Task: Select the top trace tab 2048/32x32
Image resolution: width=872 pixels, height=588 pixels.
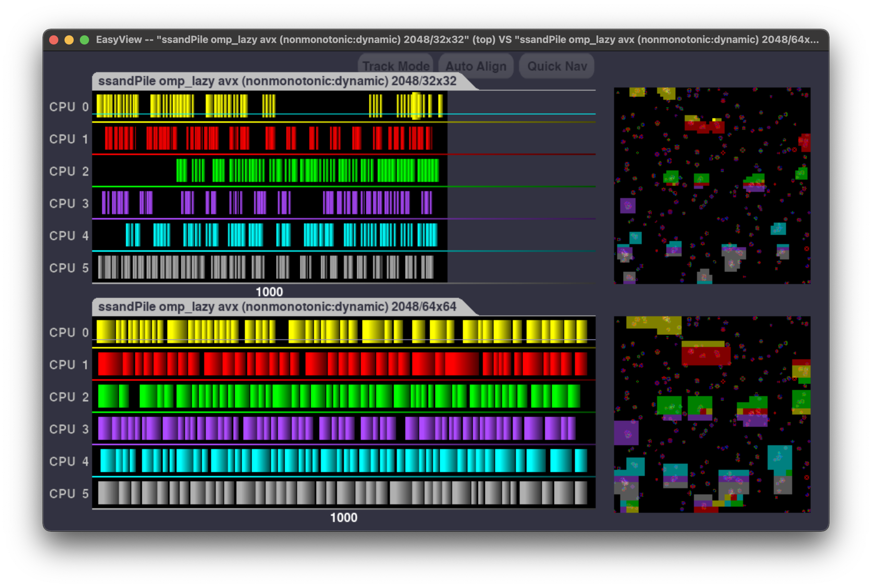Action: coord(277,81)
